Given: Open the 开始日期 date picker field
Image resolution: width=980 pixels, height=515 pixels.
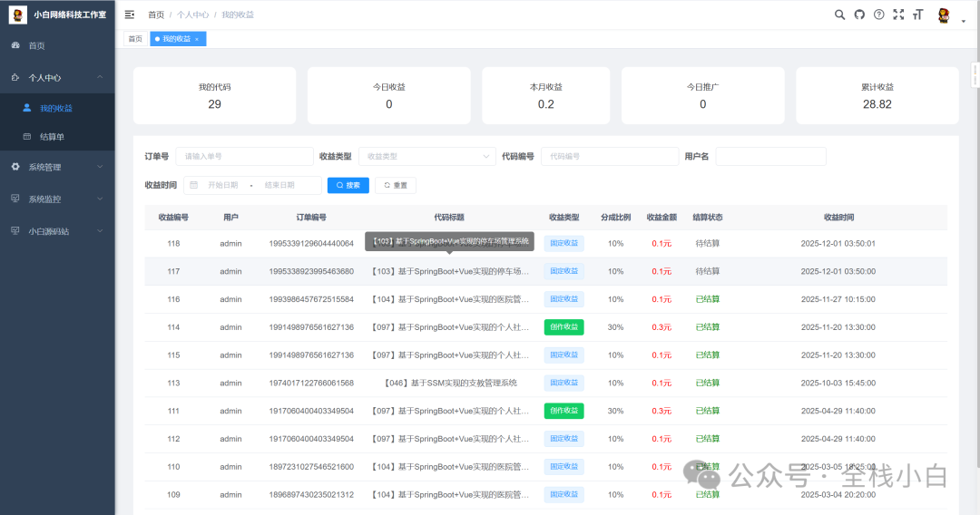Looking at the screenshot, I should pos(222,185).
